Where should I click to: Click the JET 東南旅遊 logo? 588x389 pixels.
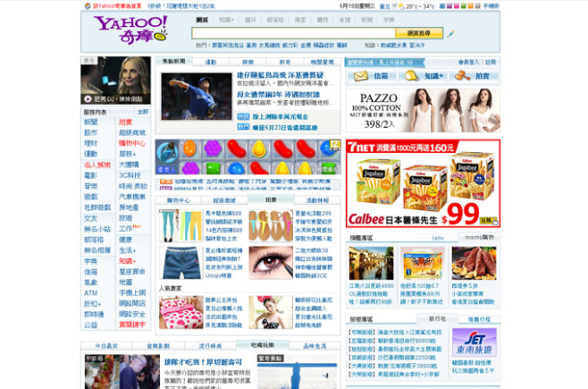(475, 342)
